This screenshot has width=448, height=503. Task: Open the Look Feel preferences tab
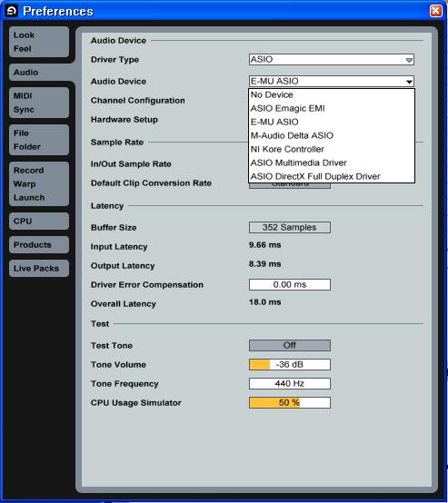point(39,42)
